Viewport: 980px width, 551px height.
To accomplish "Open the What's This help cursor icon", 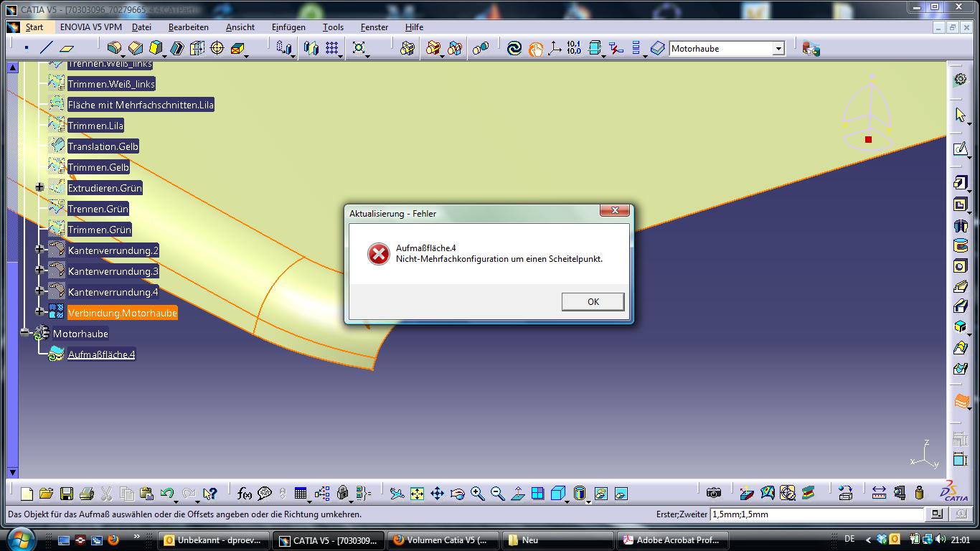I will point(209,494).
